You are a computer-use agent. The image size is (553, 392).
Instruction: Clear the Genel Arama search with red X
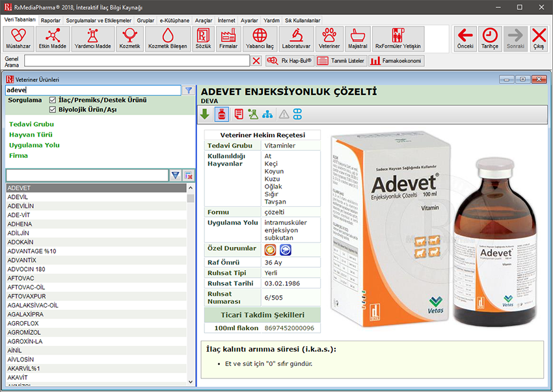pyautogui.click(x=256, y=60)
